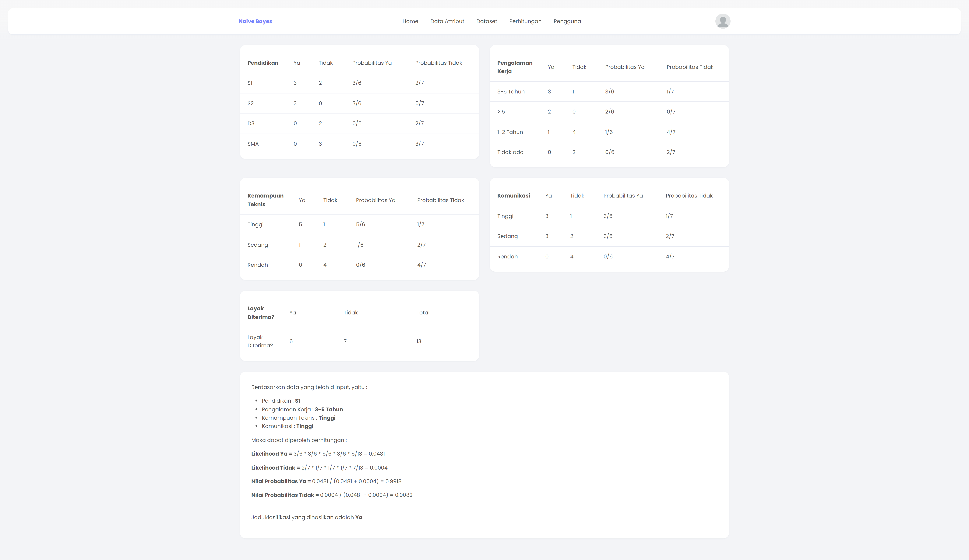This screenshot has width=969, height=560.
Task: Click the 1-2 Tahun row label
Action: click(x=510, y=132)
